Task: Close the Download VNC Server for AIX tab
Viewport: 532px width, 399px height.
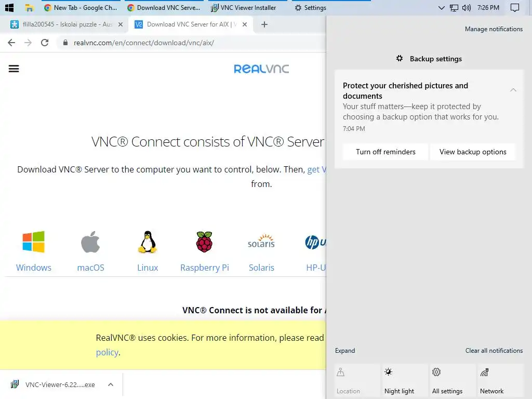Action: tap(245, 24)
